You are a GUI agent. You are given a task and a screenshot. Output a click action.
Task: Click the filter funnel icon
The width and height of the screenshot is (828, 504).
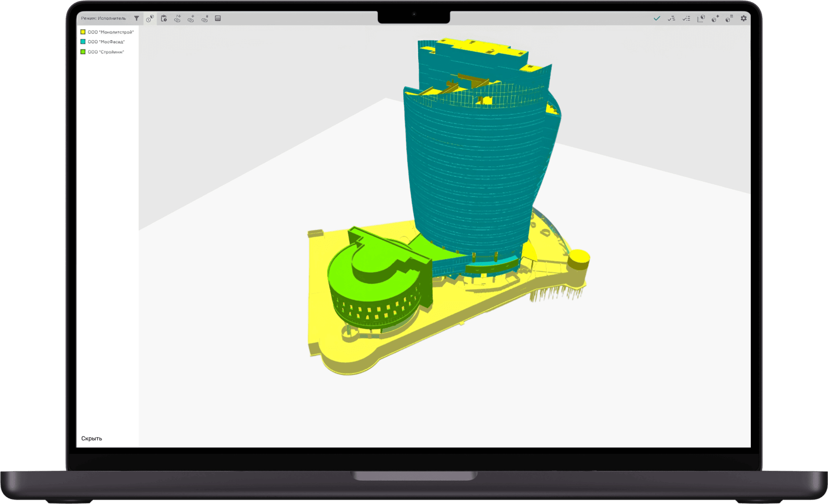click(136, 19)
